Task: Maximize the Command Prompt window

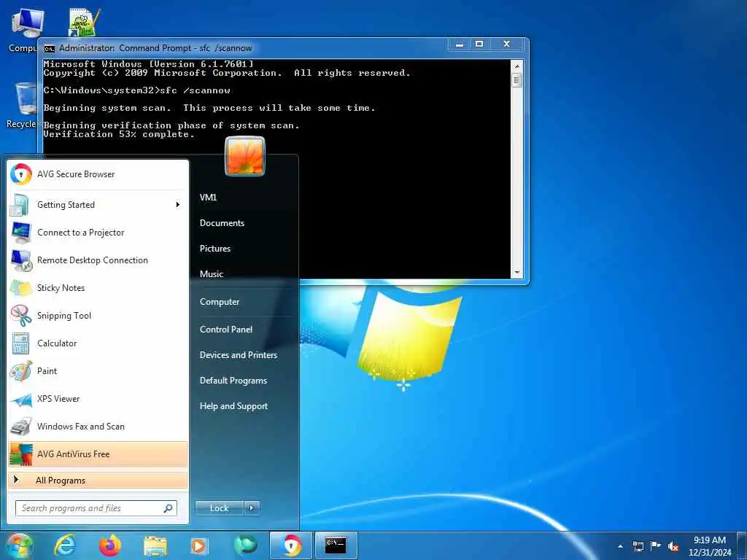Action: click(x=479, y=44)
